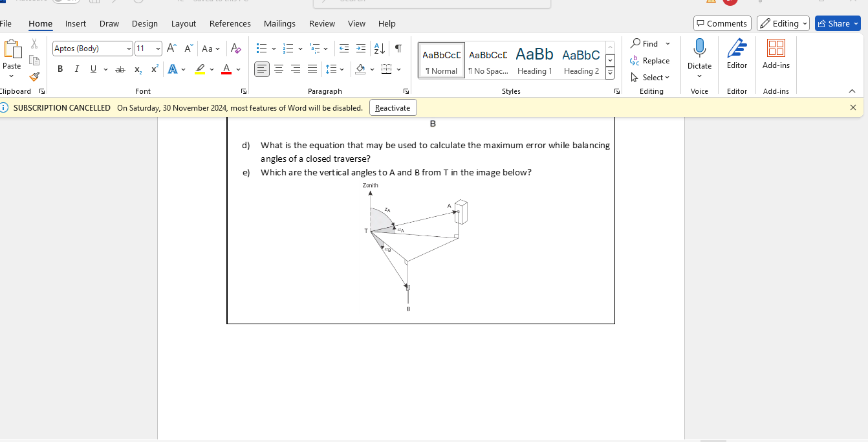
Task: Apply bold formatting
Action: [60, 69]
